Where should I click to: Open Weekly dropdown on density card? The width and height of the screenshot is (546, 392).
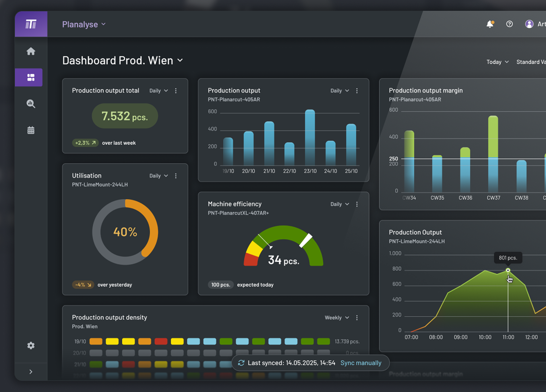[337, 318]
